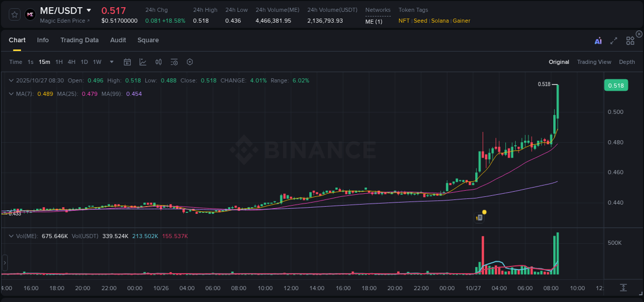Select the candlestick chart icon
This screenshot has width=644, height=302.
point(159,62)
